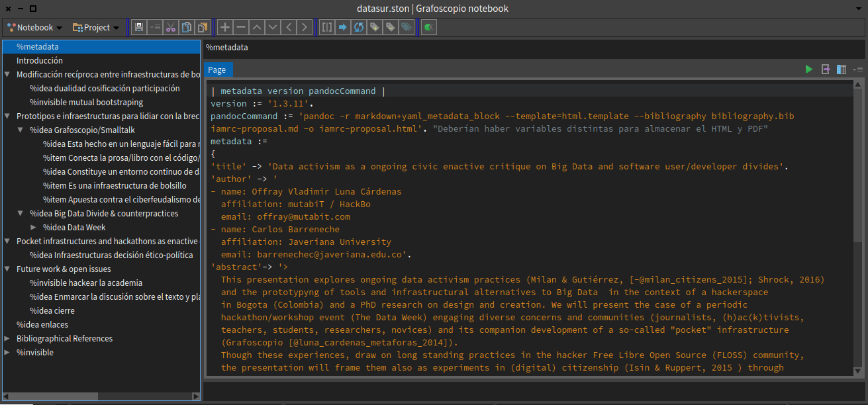Copy the selection with the copy icon
The image size is (868, 405).
[x=187, y=26]
